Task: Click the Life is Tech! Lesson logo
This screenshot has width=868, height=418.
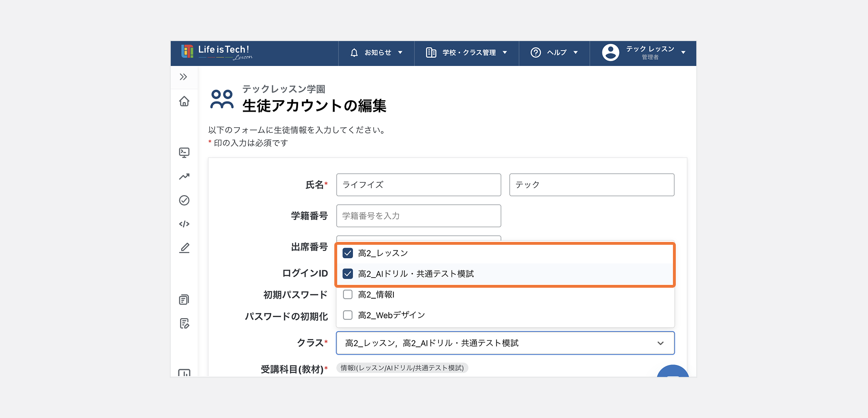Action: tap(217, 52)
